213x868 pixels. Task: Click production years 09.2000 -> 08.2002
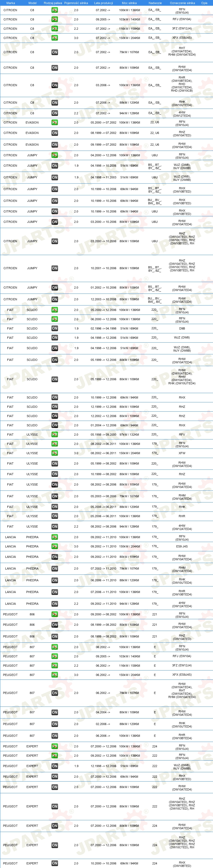click(x=103, y=614)
